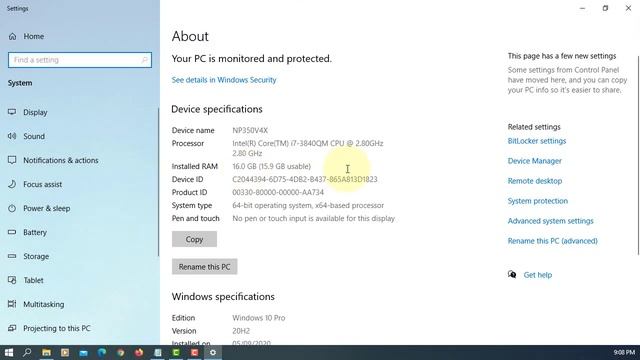Launch Microsoft Edge from the taskbar
640x360 pixels.
(102, 353)
